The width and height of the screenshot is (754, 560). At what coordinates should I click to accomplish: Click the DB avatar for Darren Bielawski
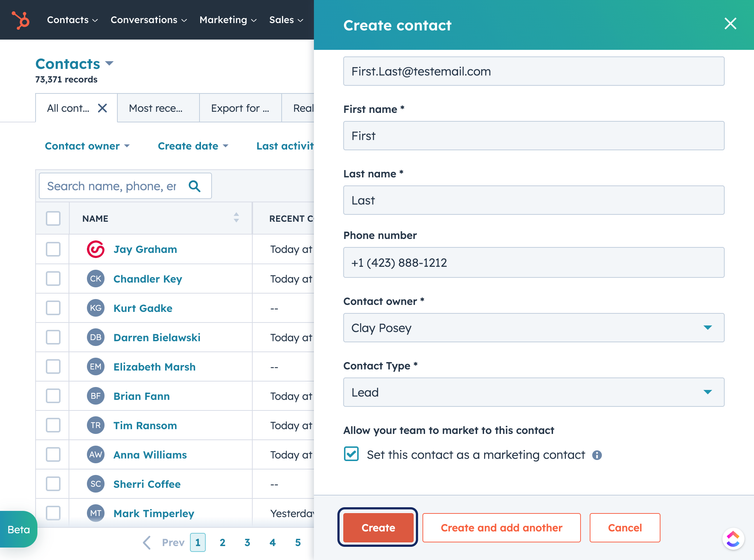[96, 337]
